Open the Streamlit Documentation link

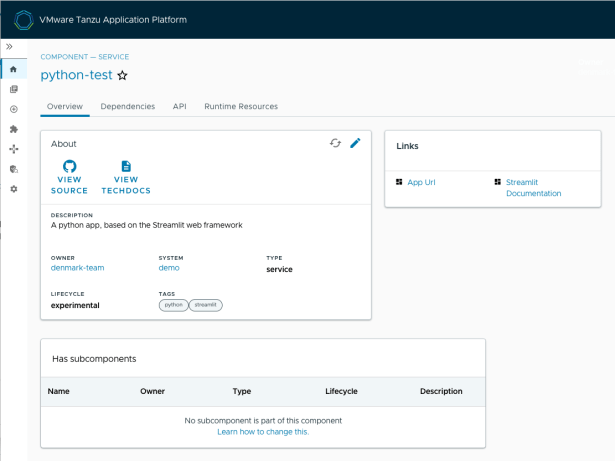point(533,188)
